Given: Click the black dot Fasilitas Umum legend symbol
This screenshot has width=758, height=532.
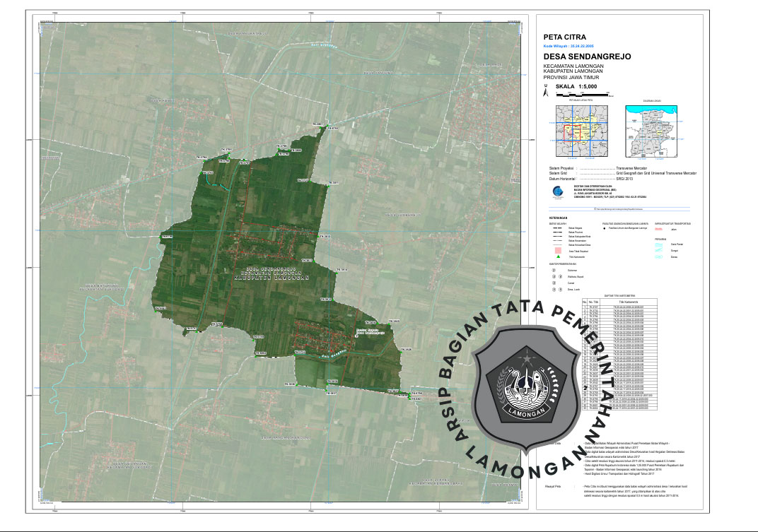Looking at the screenshot, I should pyautogui.click(x=605, y=229).
